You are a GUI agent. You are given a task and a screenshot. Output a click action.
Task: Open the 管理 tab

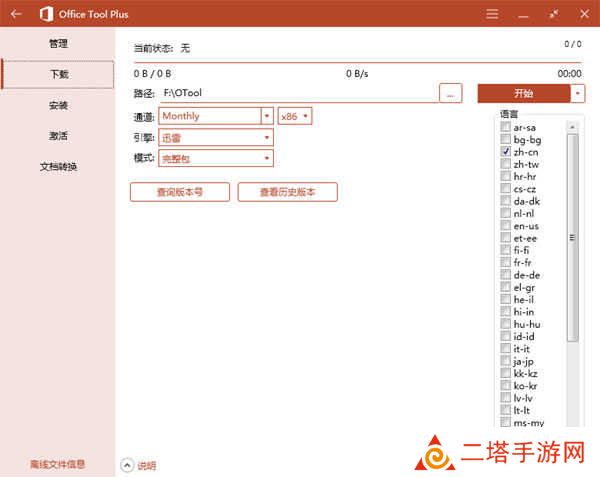58,43
